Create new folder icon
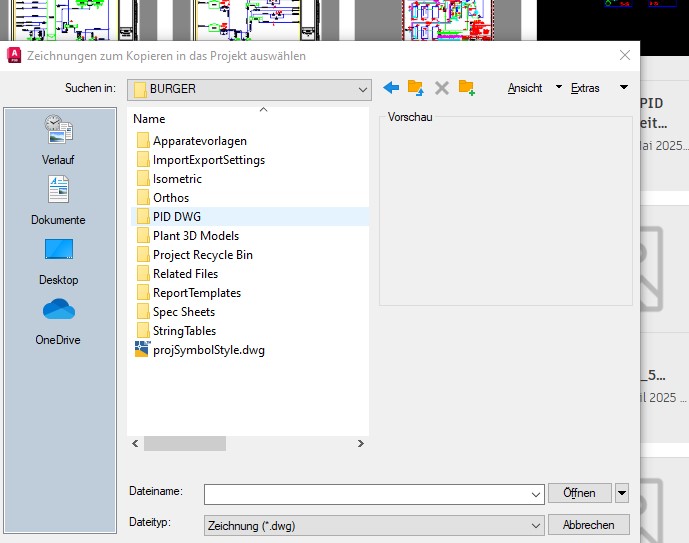Image resolution: width=689 pixels, height=543 pixels. [x=467, y=88]
